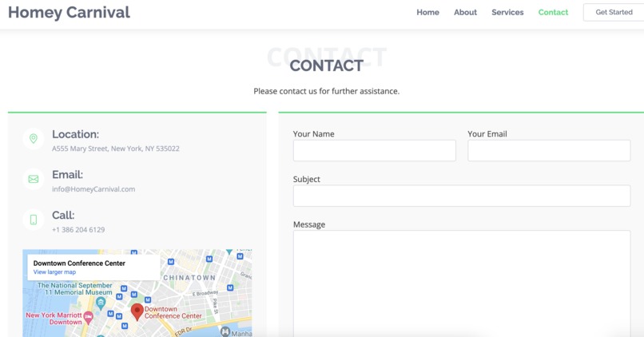
Task: Click the Your Name field label
Action: pos(313,134)
